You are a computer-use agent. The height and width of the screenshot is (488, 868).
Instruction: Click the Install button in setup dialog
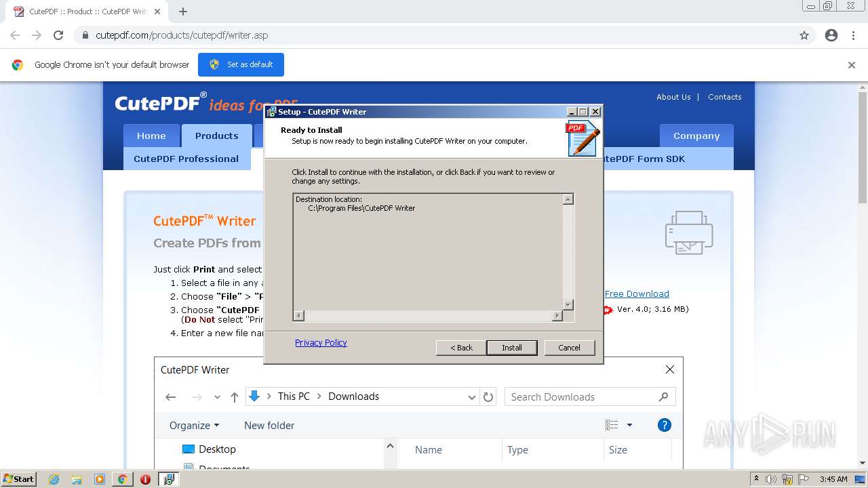[512, 348]
